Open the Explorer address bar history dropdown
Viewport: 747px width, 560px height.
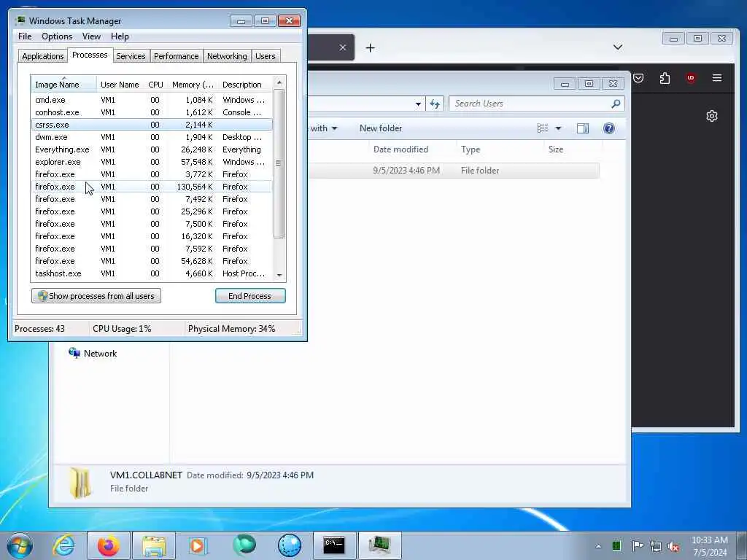[418, 104]
